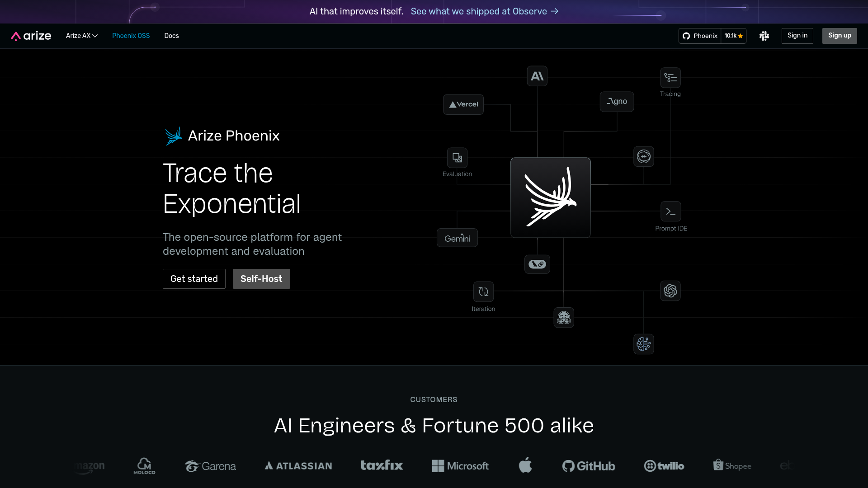Click the taxfix customer logo
The width and height of the screenshot is (868, 488).
382,465
